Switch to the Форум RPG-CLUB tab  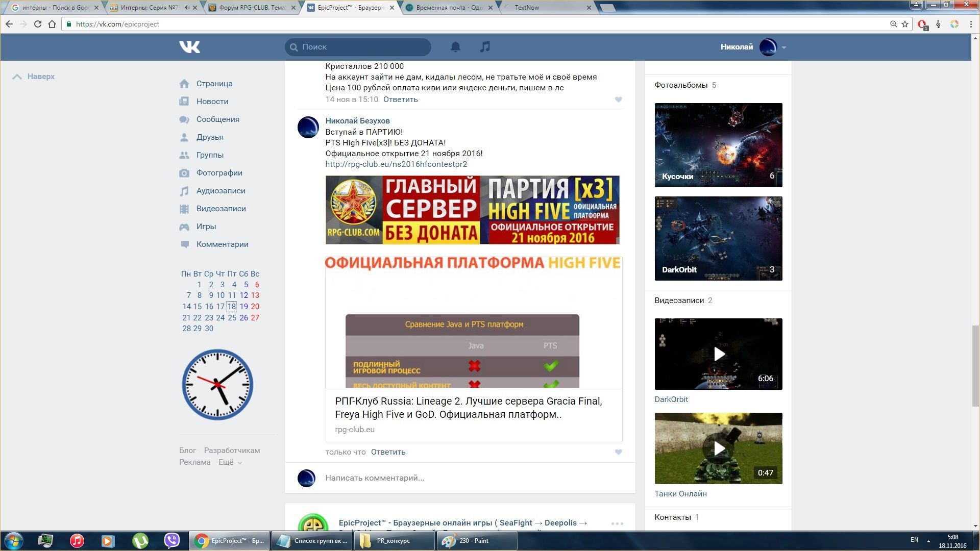coord(252,8)
